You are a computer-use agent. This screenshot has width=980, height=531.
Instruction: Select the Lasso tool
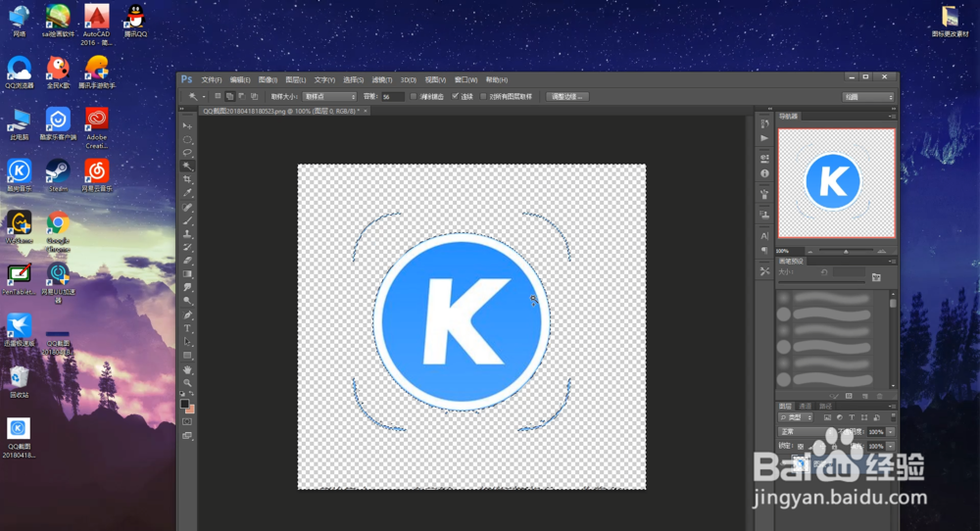click(x=187, y=153)
